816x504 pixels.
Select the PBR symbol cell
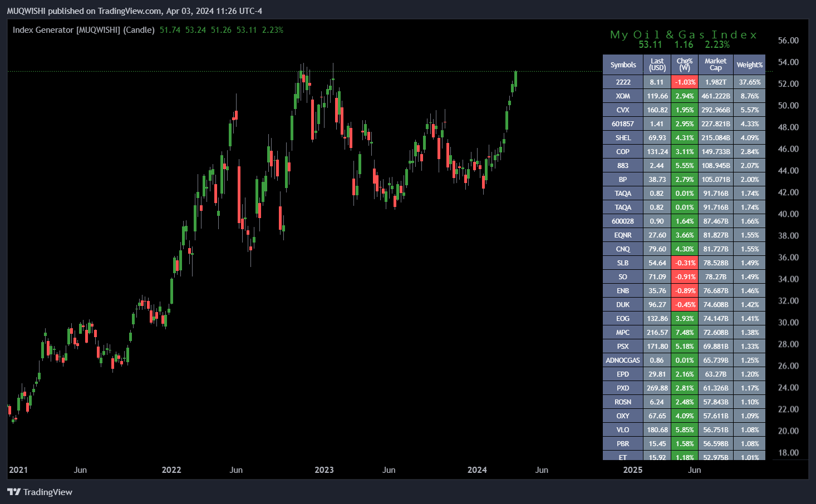point(623,443)
